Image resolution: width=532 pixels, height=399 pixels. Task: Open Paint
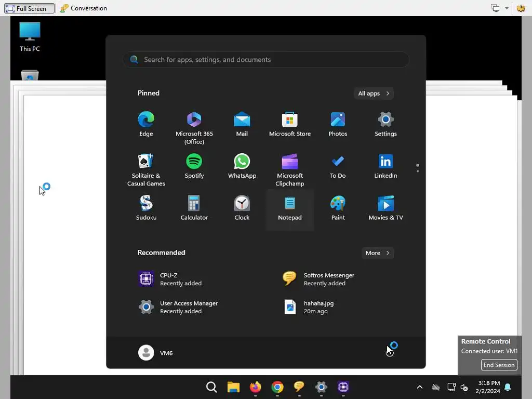pyautogui.click(x=338, y=208)
